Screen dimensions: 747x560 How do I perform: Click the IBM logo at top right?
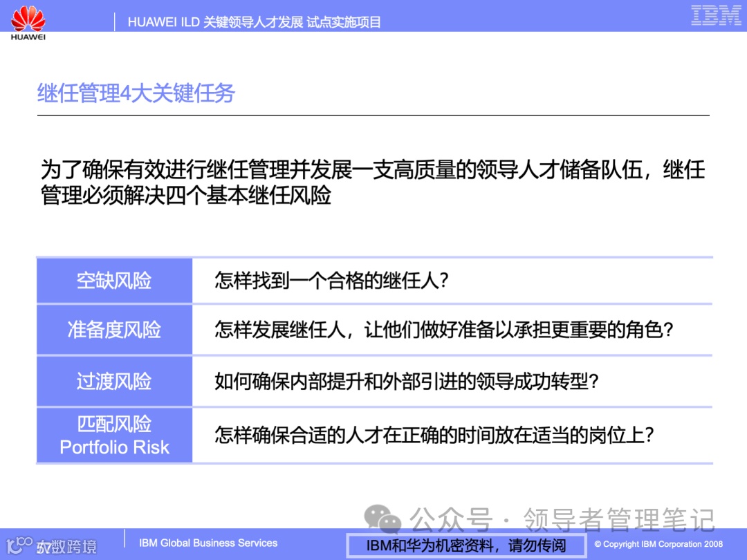click(x=715, y=17)
